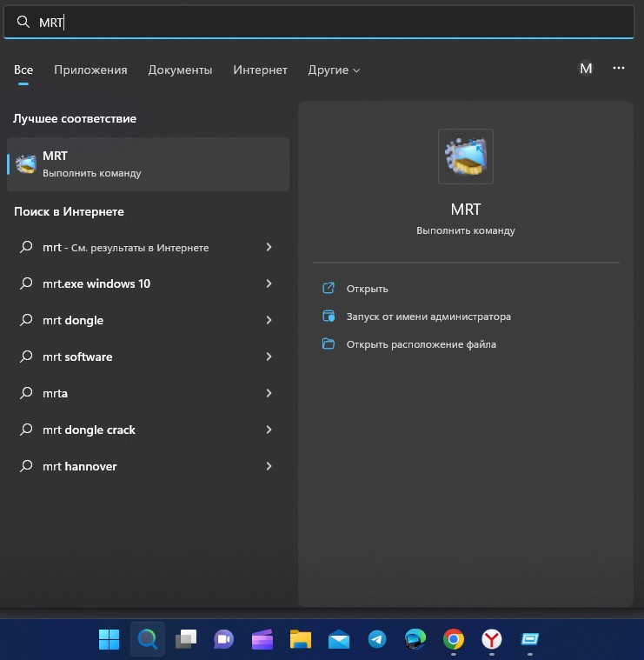Open Yandex Browser from the taskbar
The height and width of the screenshot is (660, 644).
click(492, 640)
